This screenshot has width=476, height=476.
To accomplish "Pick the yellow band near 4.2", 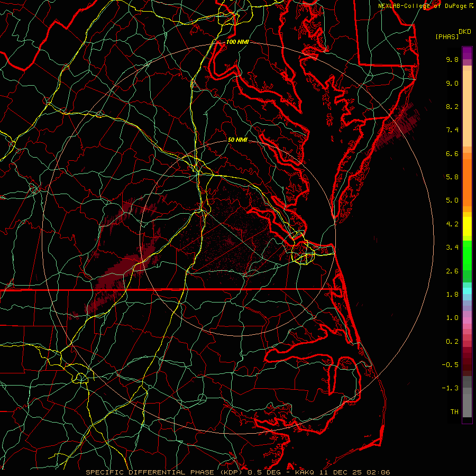I will tap(467, 226).
